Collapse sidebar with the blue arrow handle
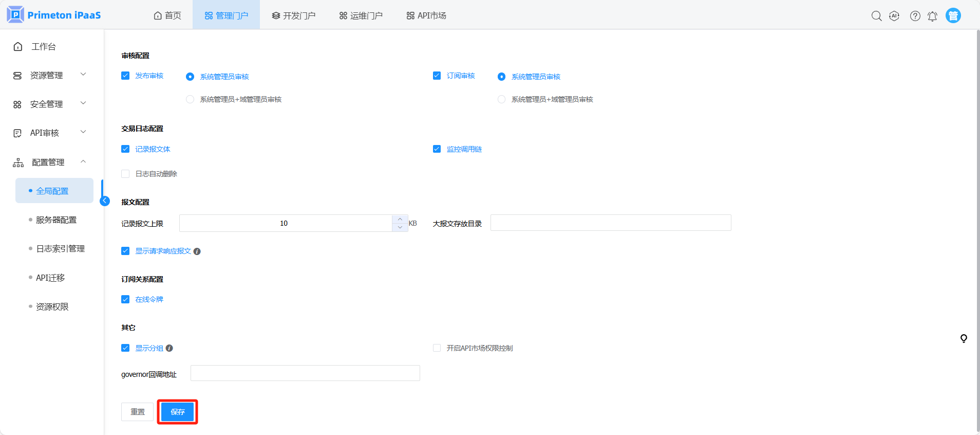This screenshot has height=435, width=980. [x=105, y=201]
